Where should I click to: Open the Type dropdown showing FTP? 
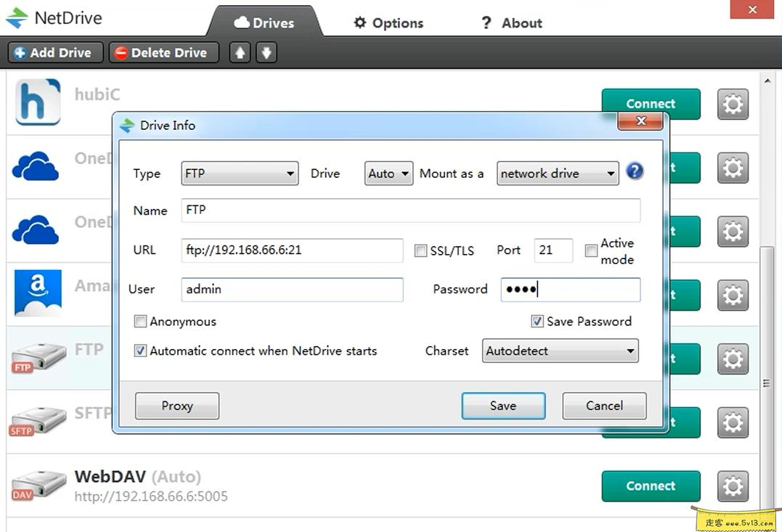pos(240,173)
